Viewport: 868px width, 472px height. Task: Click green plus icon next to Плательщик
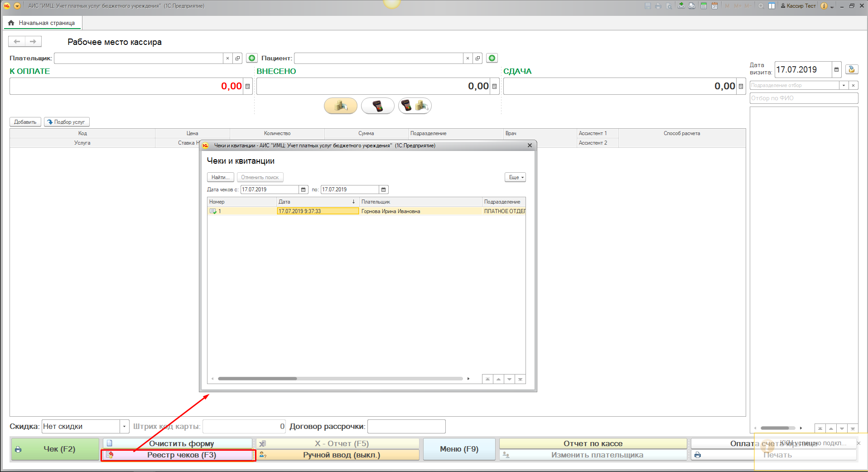coord(252,58)
